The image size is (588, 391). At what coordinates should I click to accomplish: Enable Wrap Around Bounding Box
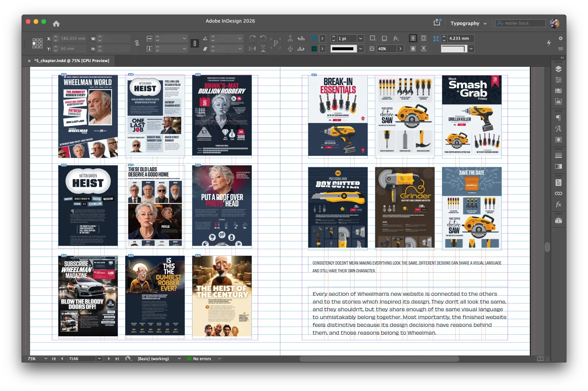pyautogui.click(x=424, y=38)
